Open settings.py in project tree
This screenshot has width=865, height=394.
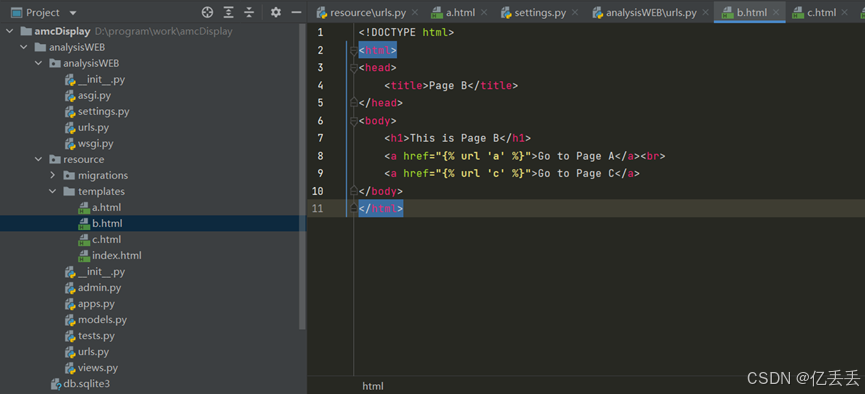coord(104,111)
